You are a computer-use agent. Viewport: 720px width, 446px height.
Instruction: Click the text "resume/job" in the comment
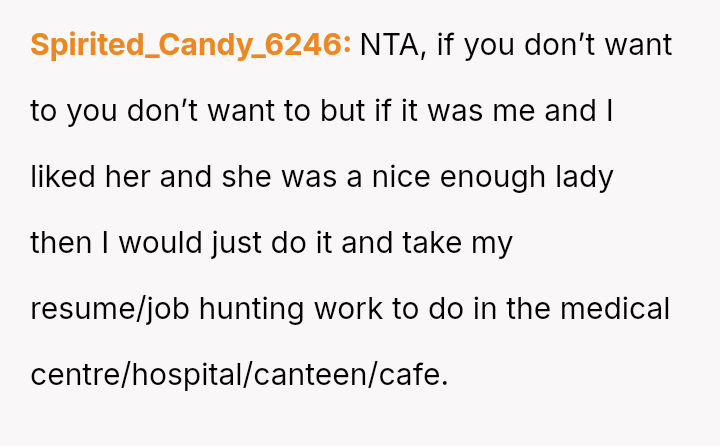click(110, 309)
